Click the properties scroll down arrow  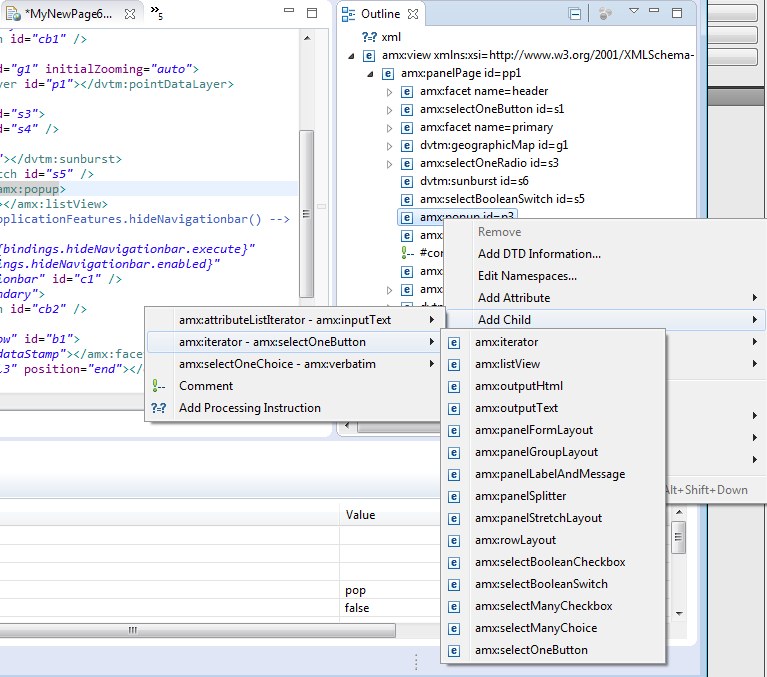[679, 613]
